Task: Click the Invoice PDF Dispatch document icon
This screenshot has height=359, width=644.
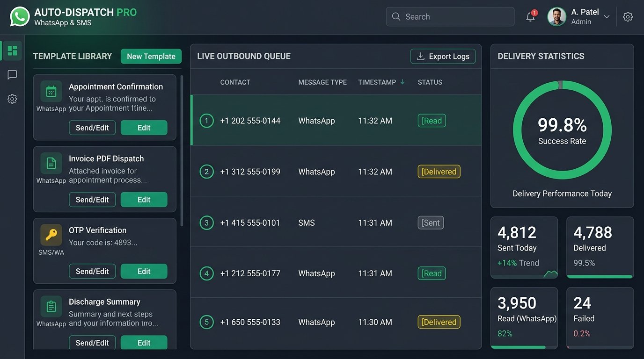Action: pyautogui.click(x=51, y=164)
